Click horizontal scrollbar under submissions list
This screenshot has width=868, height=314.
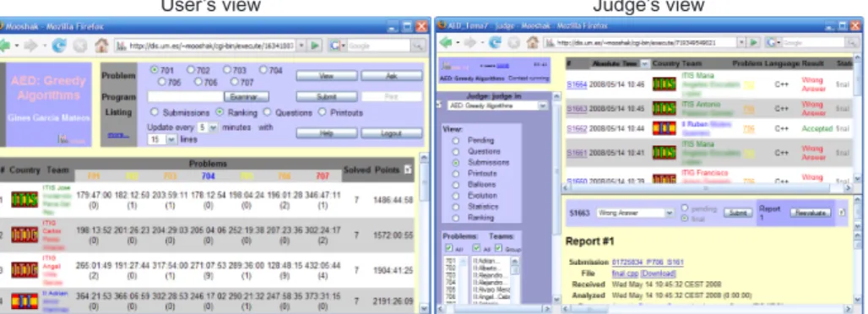(707, 188)
